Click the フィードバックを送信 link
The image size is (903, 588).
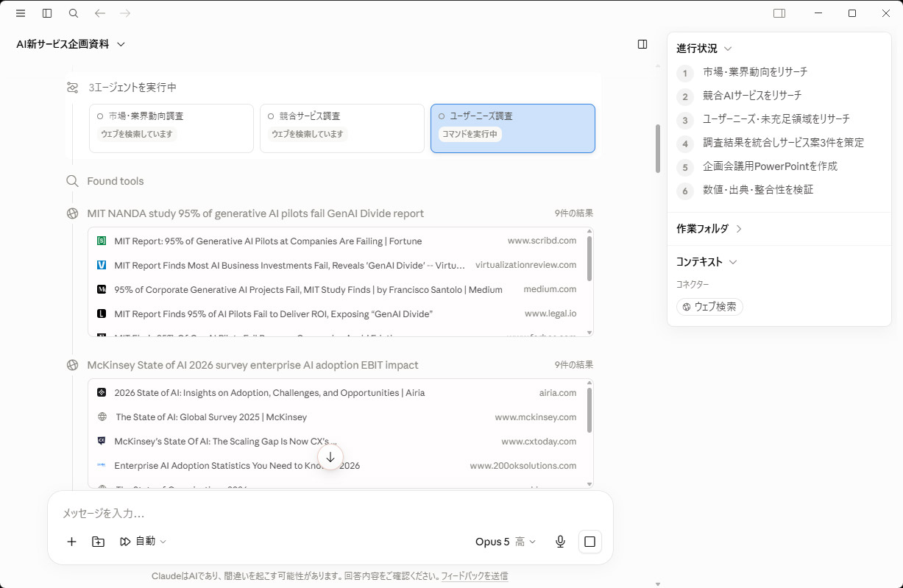[x=475, y=576]
